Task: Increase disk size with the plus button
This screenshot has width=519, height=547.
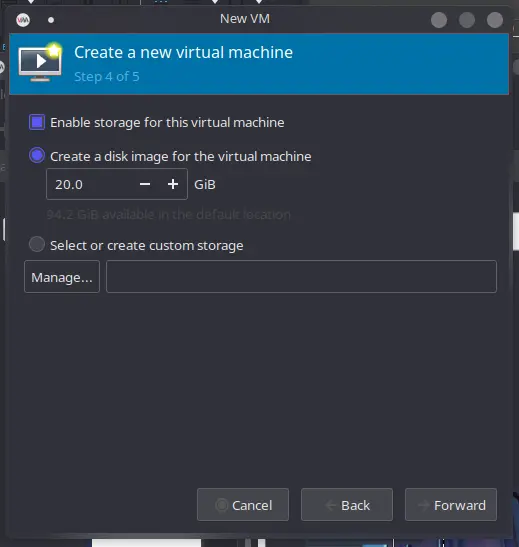Action: click(173, 184)
